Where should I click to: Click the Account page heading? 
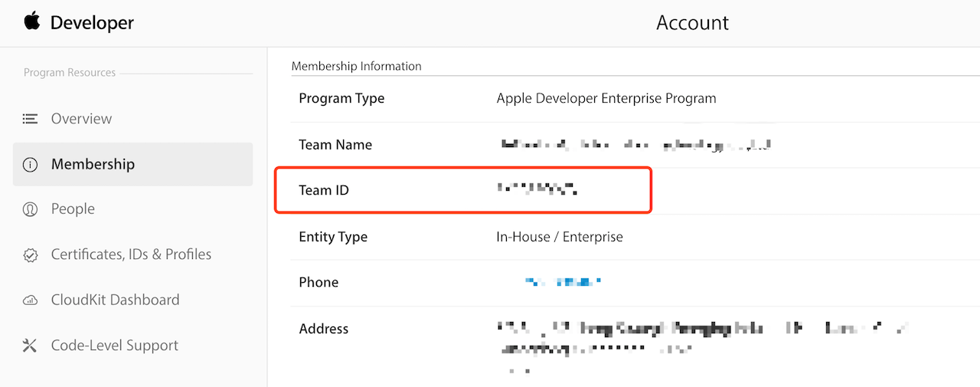pos(692,23)
